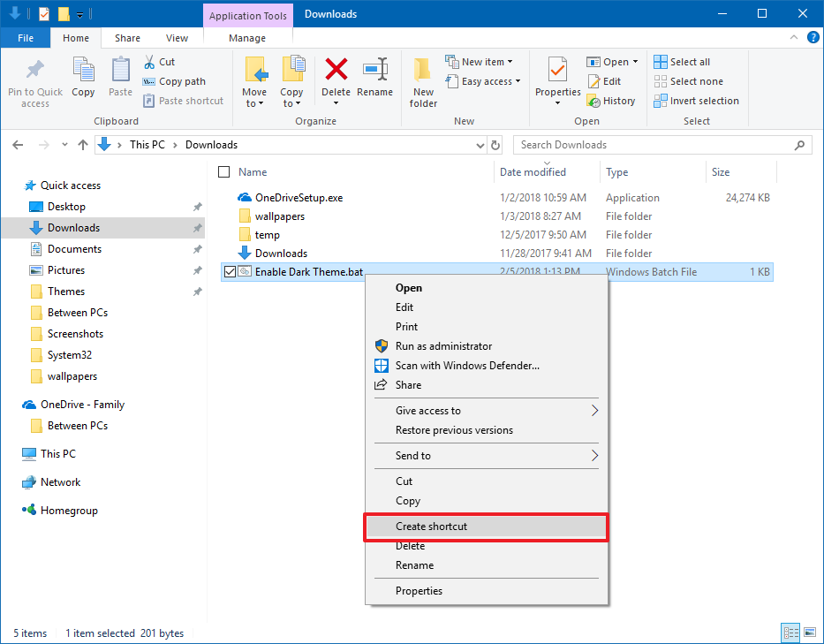The height and width of the screenshot is (644, 824).
Task: Navigate back with the Back button
Action: pyautogui.click(x=18, y=144)
